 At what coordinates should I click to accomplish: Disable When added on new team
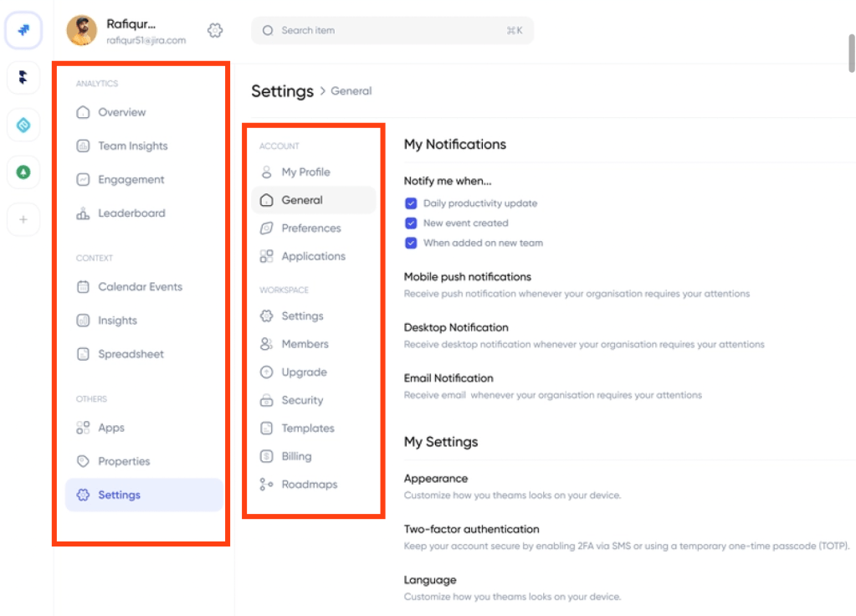point(411,244)
